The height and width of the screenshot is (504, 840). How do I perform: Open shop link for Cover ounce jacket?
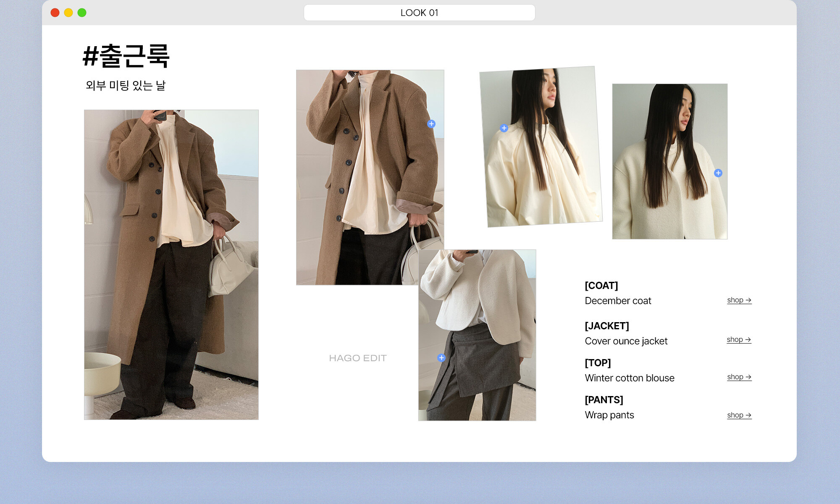point(738,340)
